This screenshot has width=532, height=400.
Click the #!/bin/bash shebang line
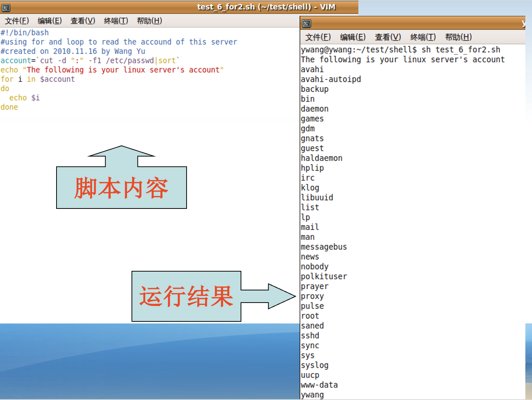[25, 32]
